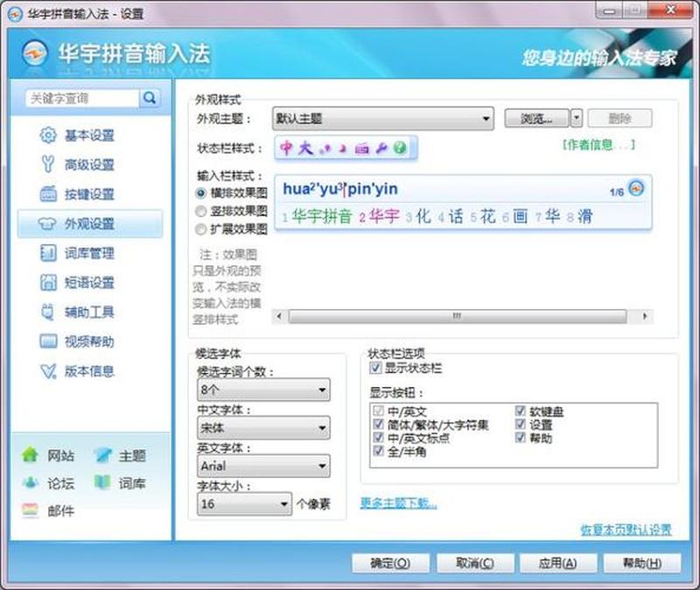Click the 论坛 forum icon
Image resolution: width=700 pixels, height=590 pixels.
coord(31,482)
